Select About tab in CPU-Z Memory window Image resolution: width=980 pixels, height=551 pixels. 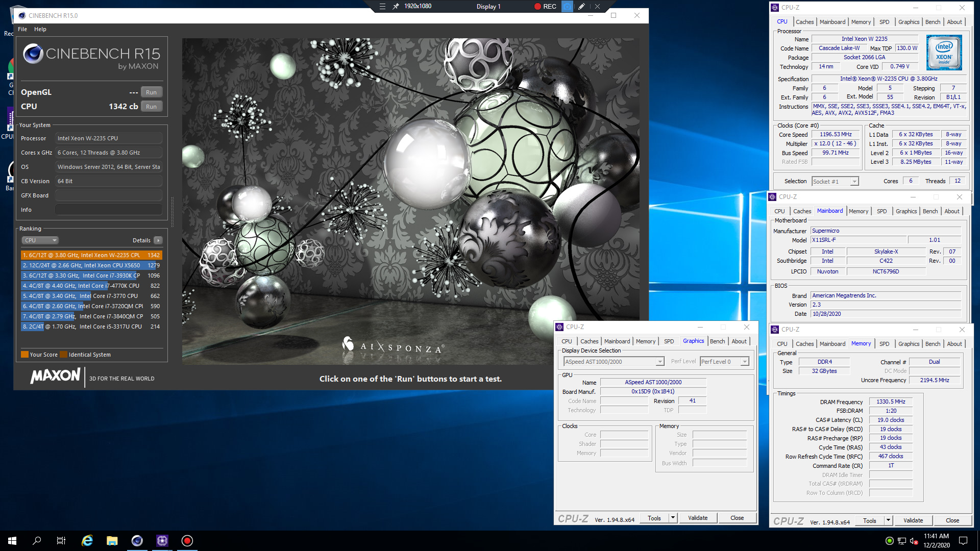click(x=954, y=344)
